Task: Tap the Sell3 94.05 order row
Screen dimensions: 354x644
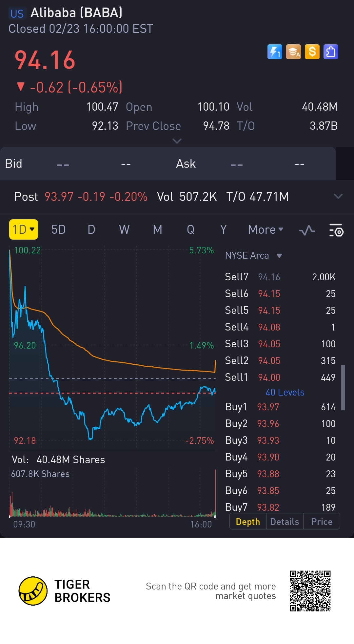Action: coord(280,344)
